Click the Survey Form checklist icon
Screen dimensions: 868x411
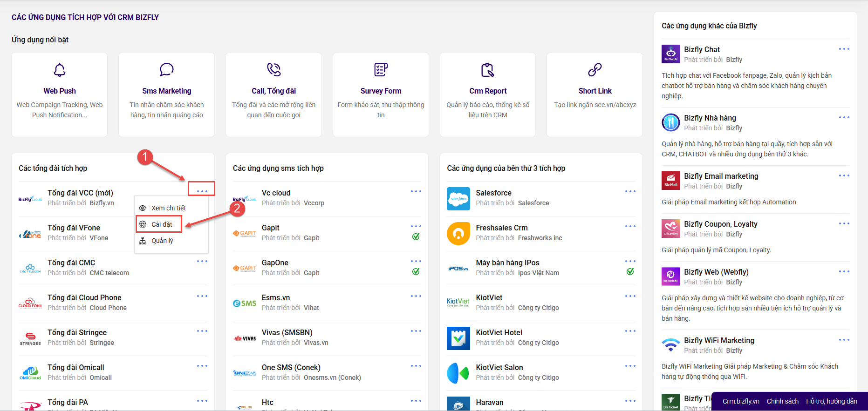(381, 70)
